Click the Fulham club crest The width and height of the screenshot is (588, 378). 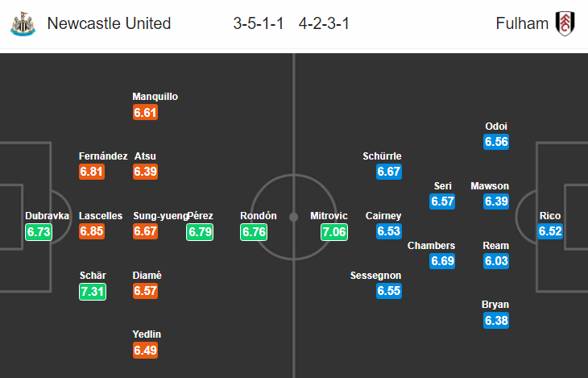point(565,23)
